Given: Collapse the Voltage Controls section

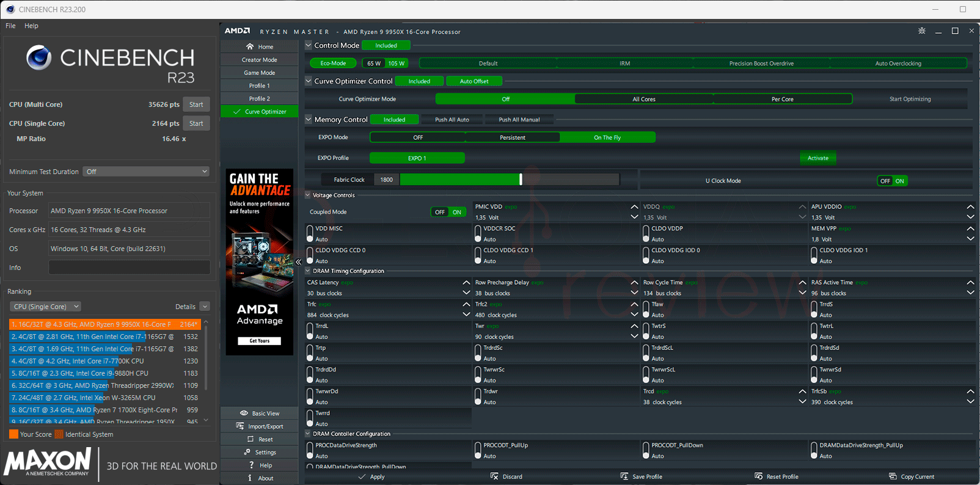Looking at the screenshot, I should (308, 195).
